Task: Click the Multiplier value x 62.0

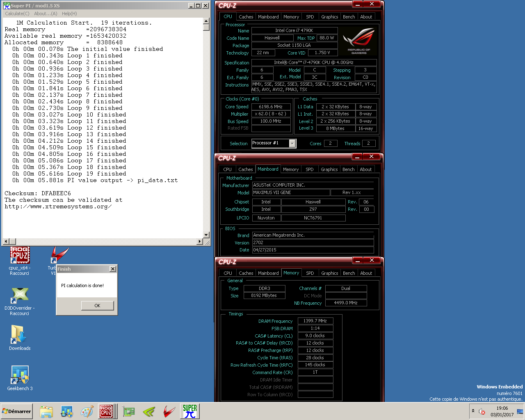Action: pos(271,114)
